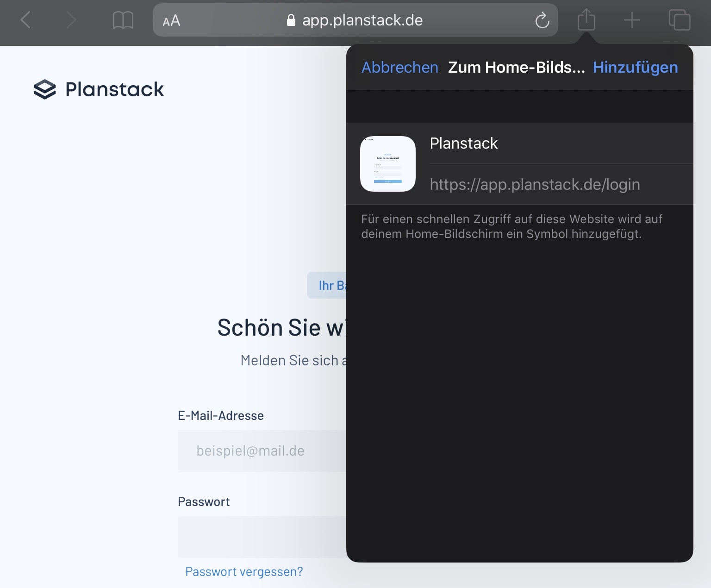Focus the E-Mail-Adresse input field

point(262,451)
